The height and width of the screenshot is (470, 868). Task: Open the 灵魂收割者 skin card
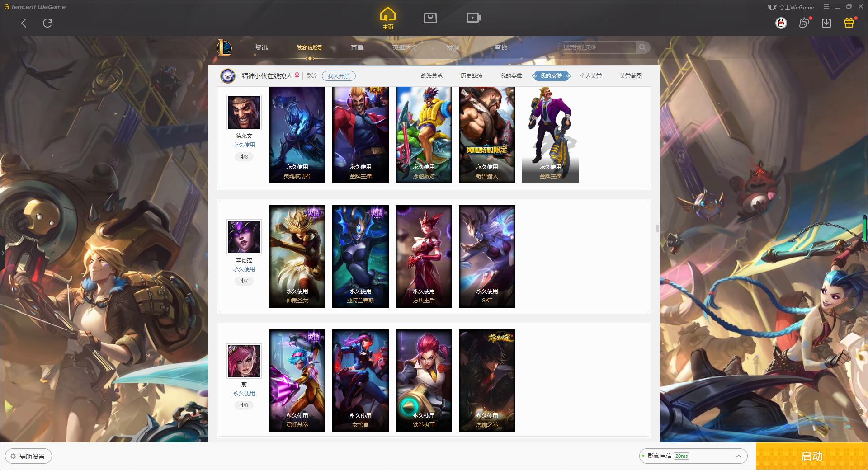click(297, 135)
